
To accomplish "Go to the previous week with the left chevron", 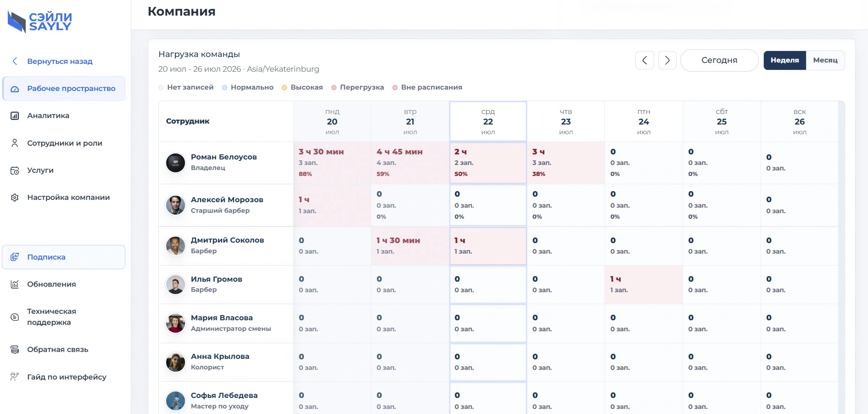I will [644, 60].
